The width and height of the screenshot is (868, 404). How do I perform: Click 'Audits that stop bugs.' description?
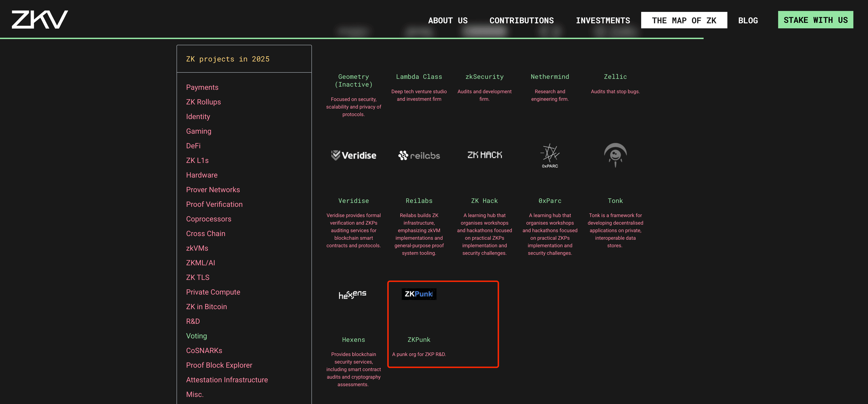tap(615, 92)
